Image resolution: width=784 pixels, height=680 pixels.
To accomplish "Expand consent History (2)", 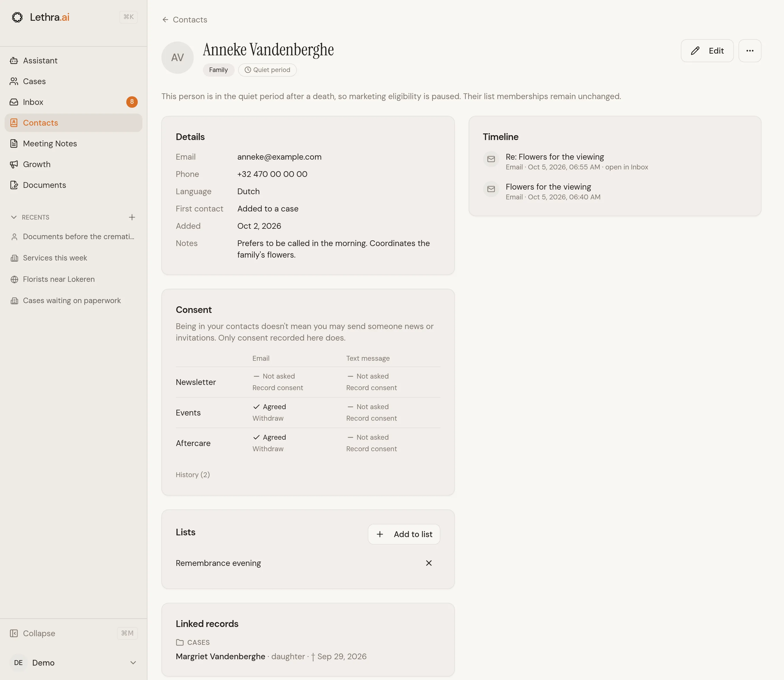I will click(x=193, y=475).
